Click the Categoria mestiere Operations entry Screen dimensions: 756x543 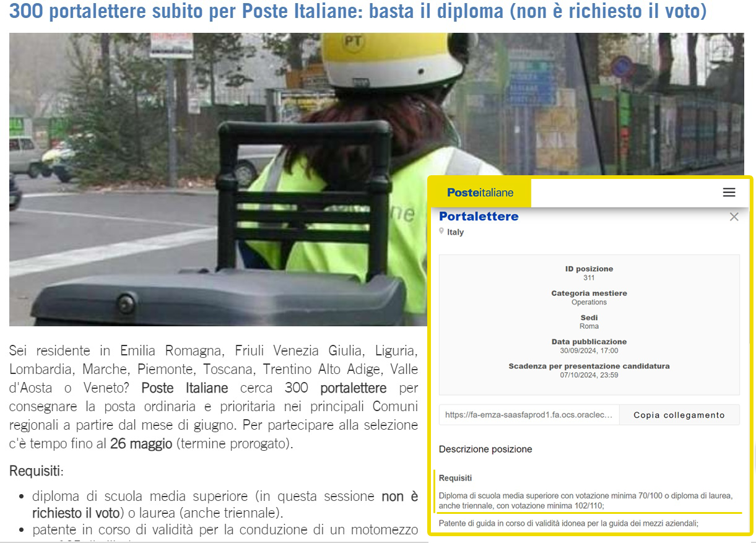point(589,298)
